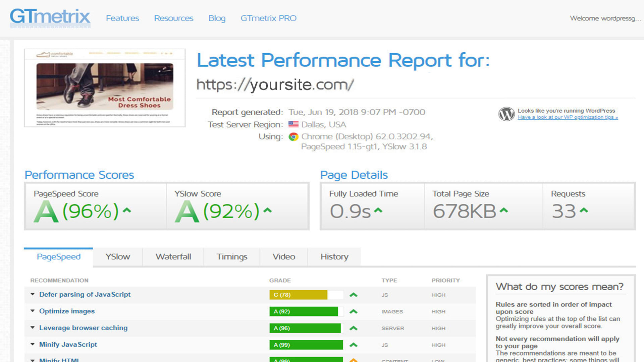Open the History tab

[334, 257]
